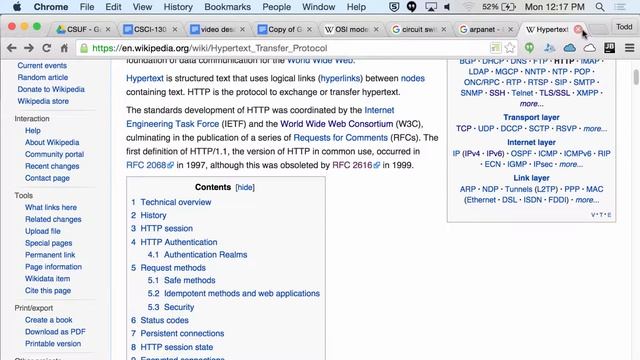Viewport: 640px width, 360px height.
Task: Open the ARP link in Link layer
Action: 468,189
